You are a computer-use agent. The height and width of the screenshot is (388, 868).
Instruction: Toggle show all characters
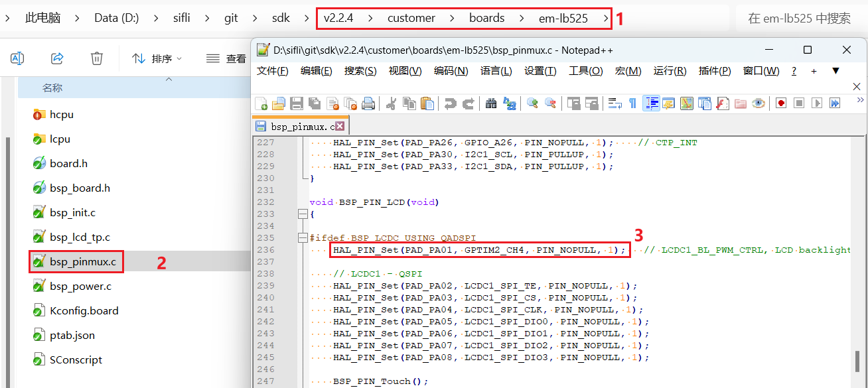(x=632, y=103)
